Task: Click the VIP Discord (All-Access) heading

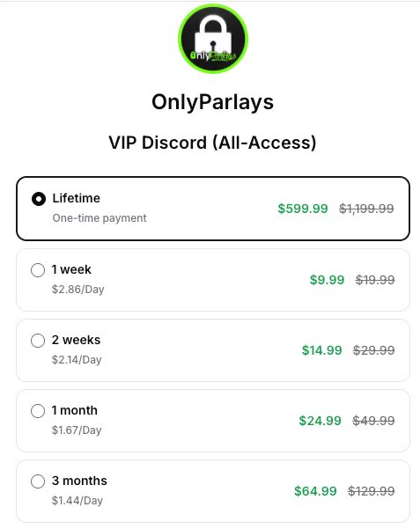Action: pos(212,143)
